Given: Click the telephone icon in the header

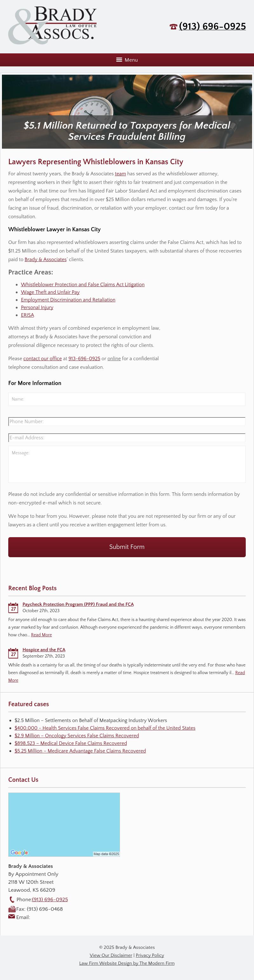Looking at the screenshot, I should click(x=173, y=27).
